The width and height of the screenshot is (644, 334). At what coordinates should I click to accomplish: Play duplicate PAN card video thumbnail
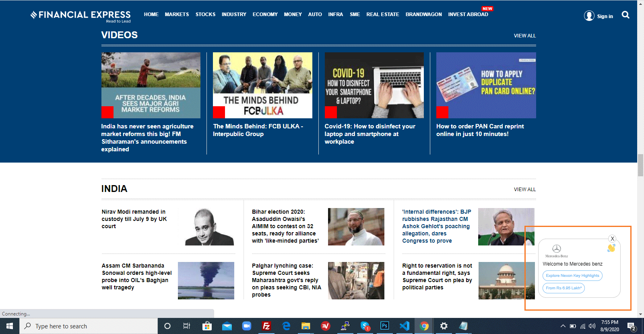pos(486,85)
